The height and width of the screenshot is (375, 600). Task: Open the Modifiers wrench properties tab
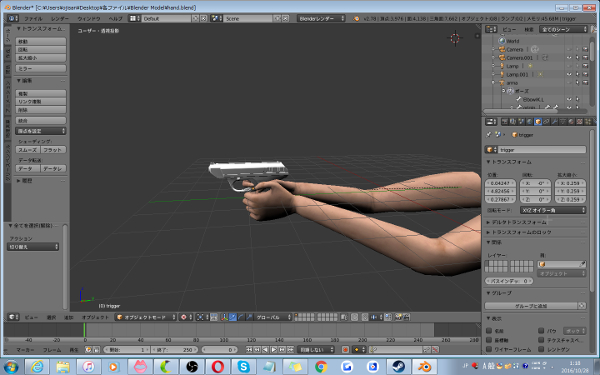554,122
